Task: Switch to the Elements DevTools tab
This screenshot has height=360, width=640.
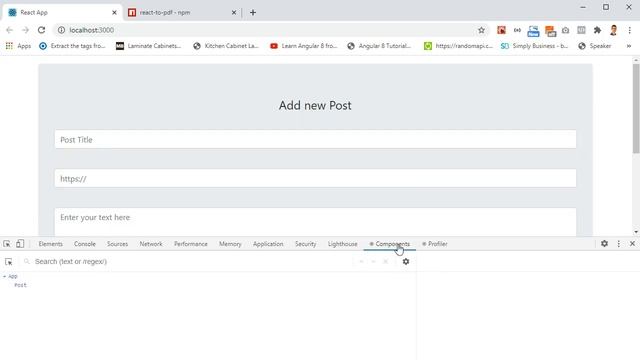Action: [51, 244]
